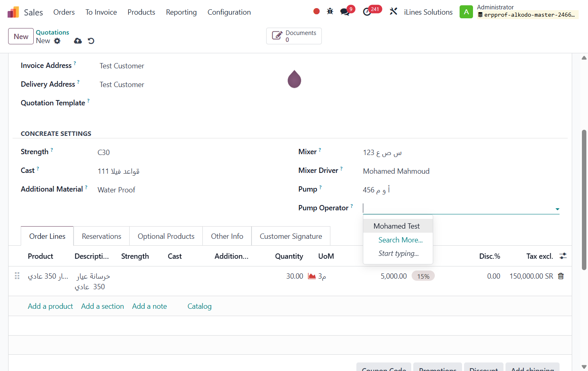The height and width of the screenshot is (371, 588).
Task: Open the Configuration menu
Action: coord(229,12)
